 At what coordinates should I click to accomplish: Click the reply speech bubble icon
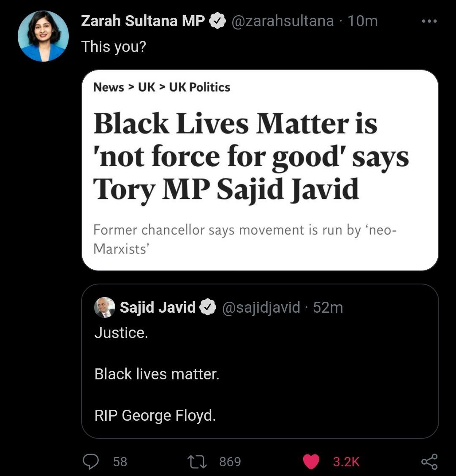click(x=90, y=461)
